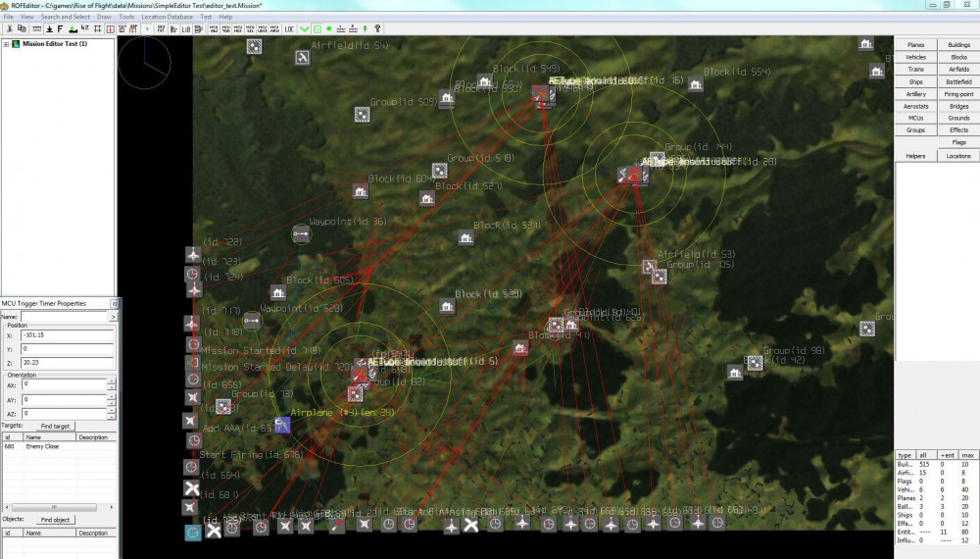Click the LIB library toolbar icon
Viewport: 980px width, 559px height.
coord(186,29)
